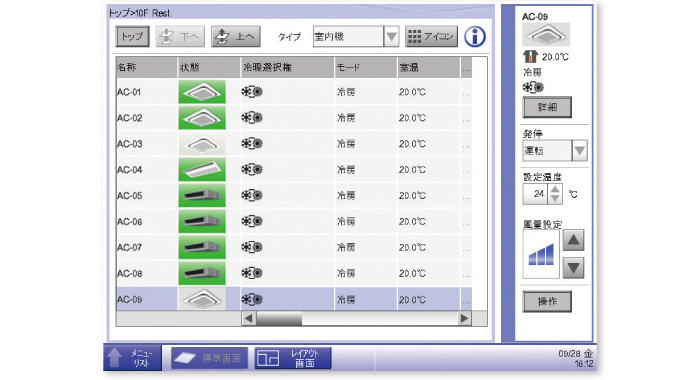690x380 pixels.
Task: Select the AC-07 row name
Action: click(129, 248)
